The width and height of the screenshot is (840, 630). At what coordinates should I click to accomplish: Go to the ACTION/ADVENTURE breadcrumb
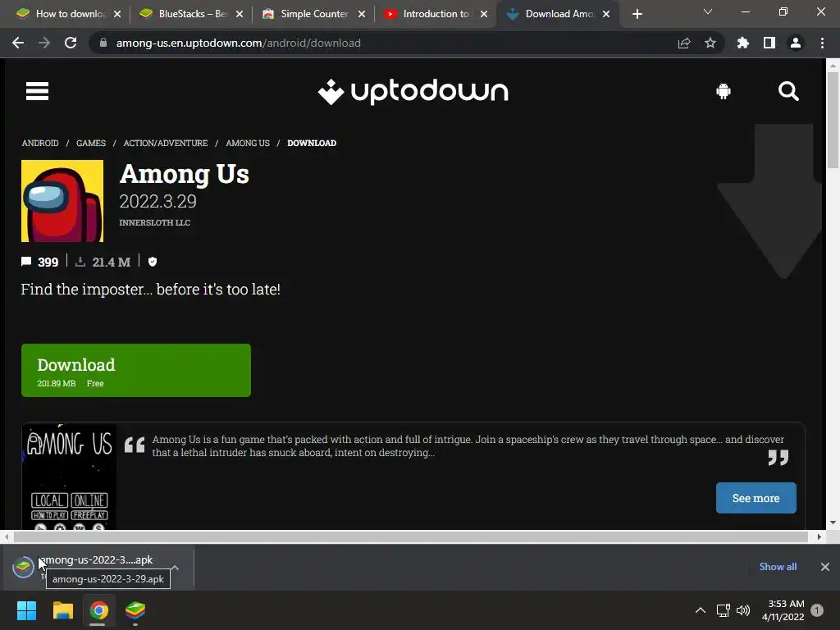tap(166, 143)
